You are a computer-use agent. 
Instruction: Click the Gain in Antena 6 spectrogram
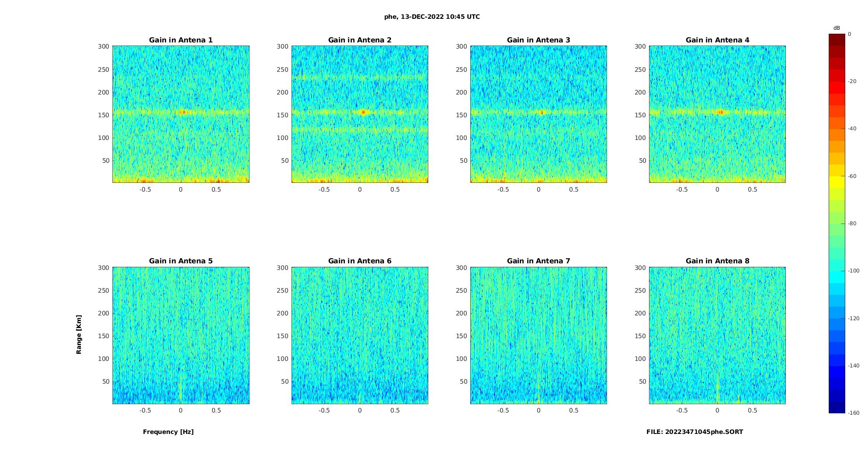360,336
